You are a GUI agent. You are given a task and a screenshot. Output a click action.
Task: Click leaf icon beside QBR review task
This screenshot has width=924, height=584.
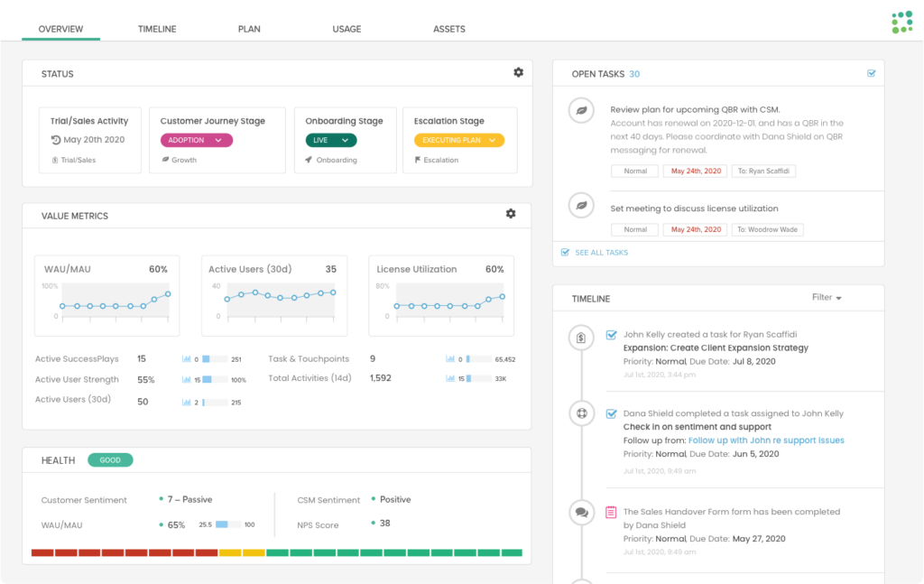(x=581, y=110)
